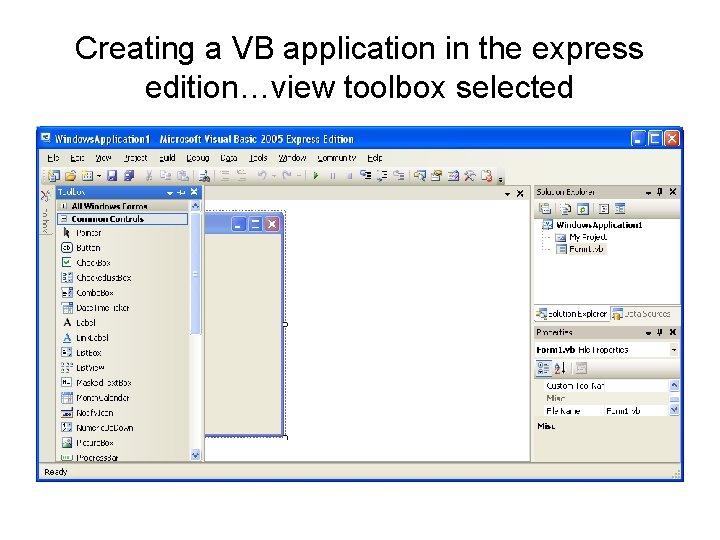Open the Tools menu
Image resolution: width=720 pixels, height=540 pixels.
click(x=258, y=158)
